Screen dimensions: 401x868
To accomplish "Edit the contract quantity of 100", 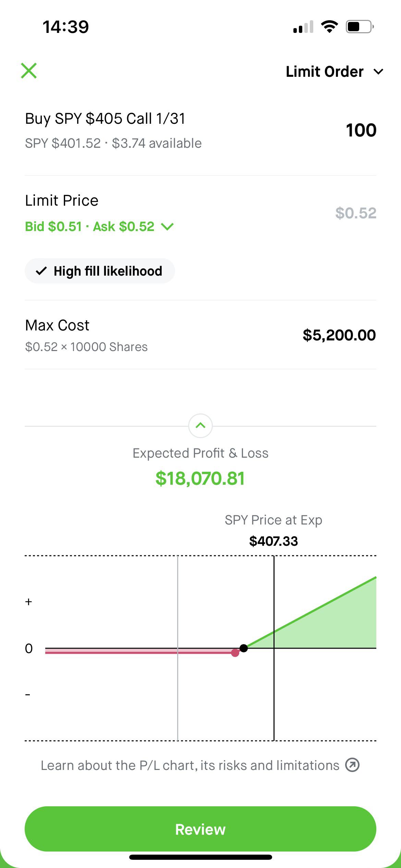I will coord(361,130).
